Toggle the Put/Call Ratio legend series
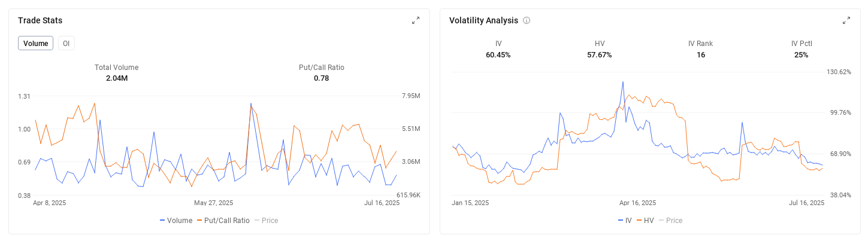 223,220
